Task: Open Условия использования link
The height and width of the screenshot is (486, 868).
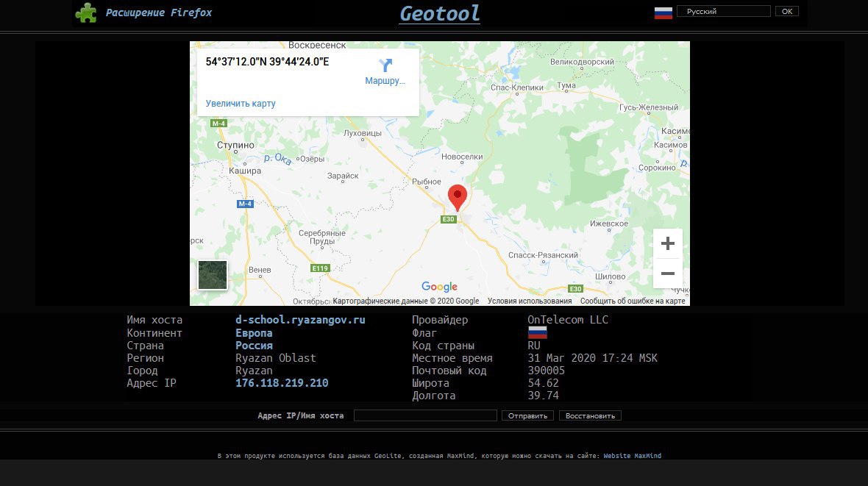Action: [x=530, y=301]
